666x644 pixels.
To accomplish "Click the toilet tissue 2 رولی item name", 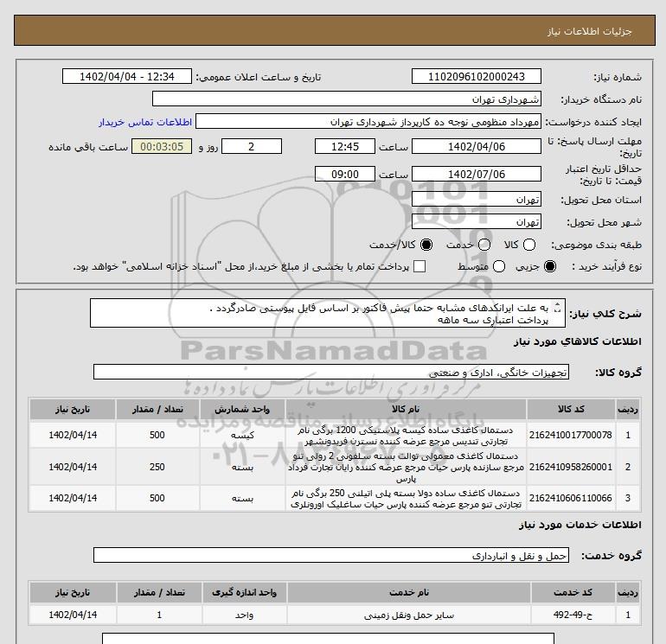I will pyautogui.click(x=406, y=467).
